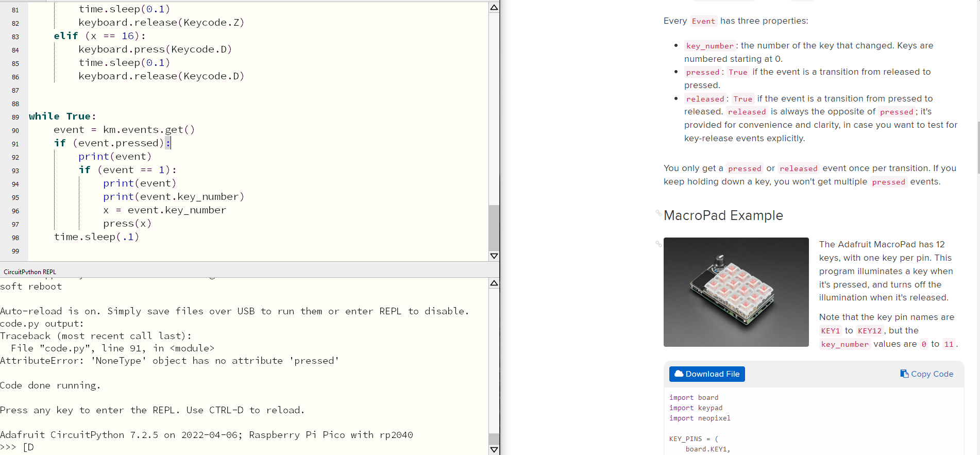Click the code editor vertical scrollbar thumb
This screenshot has height=455, width=980.
click(x=494, y=227)
